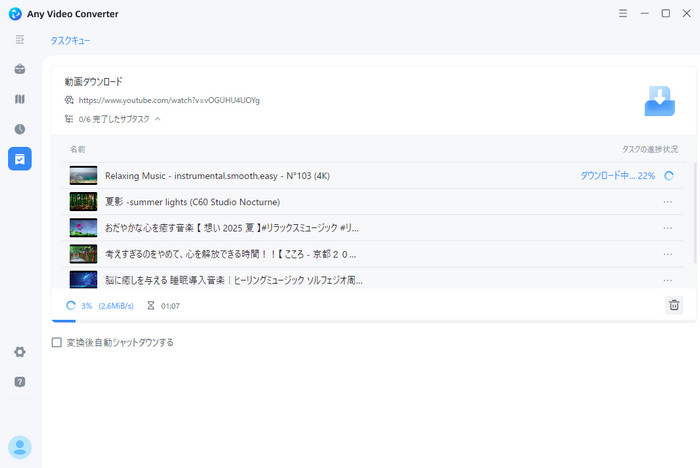Click title 夏影 -summer lights (C60 Studio Nocturne)
Screen dimensions: 700x468
click(x=192, y=202)
